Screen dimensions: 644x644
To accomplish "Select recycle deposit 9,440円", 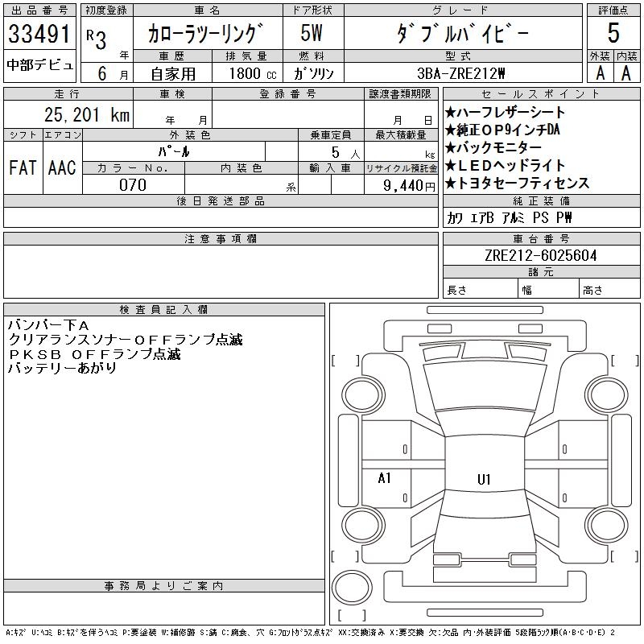I will tap(409, 186).
